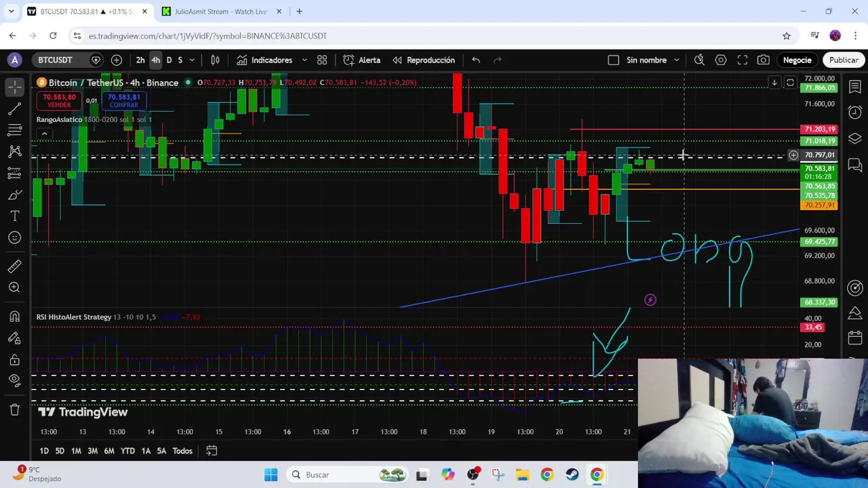Screen dimensions: 868x488
Task: Open the watchlist panel in right sidebar
Action: pyautogui.click(x=855, y=87)
